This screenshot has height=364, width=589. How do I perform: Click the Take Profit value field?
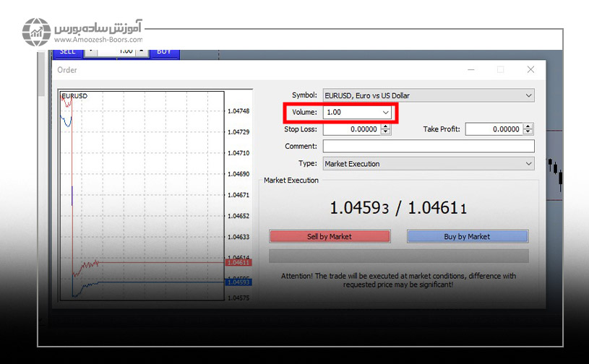(493, 129)
